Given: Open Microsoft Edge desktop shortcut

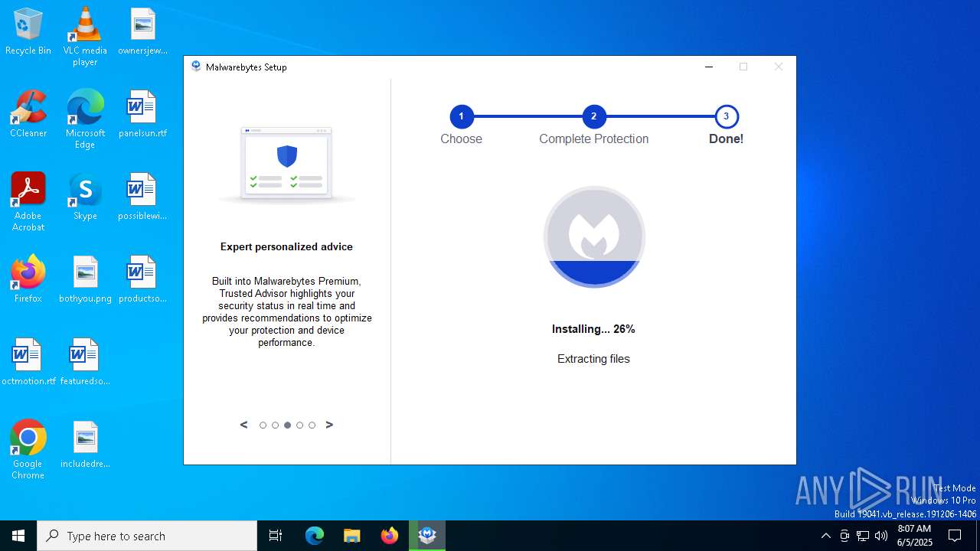Looking at the screenshot, I should coord(85,119).
